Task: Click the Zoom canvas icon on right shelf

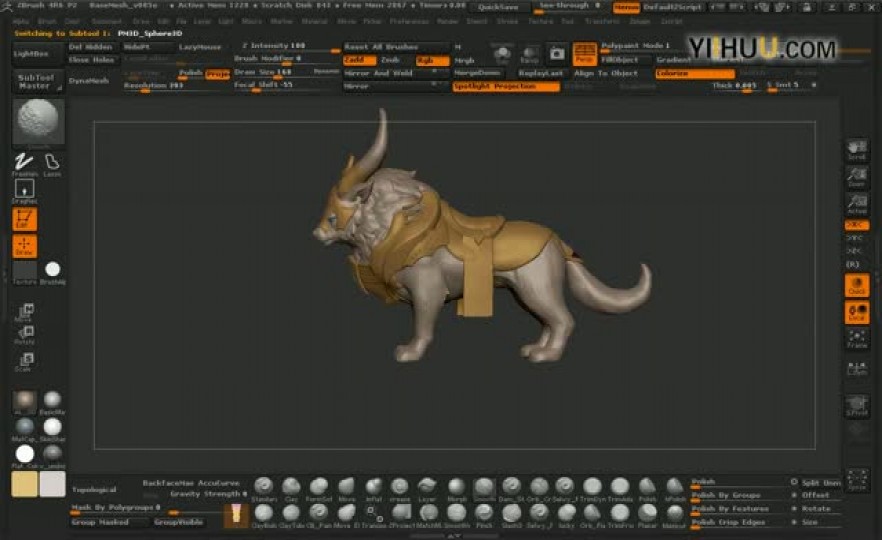Action: pyautogui.click(x=857, y=177)
